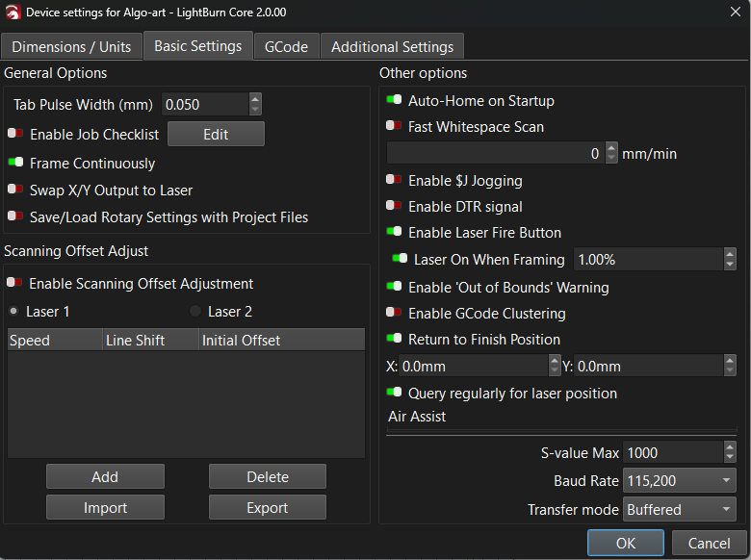Toggle Auto-Home on Startup

coord(394,100)
